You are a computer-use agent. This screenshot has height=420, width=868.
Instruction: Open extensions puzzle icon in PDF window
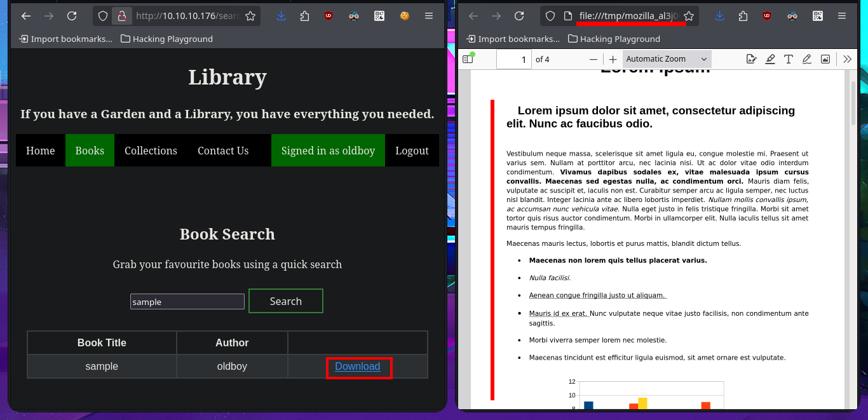[743, 16]
